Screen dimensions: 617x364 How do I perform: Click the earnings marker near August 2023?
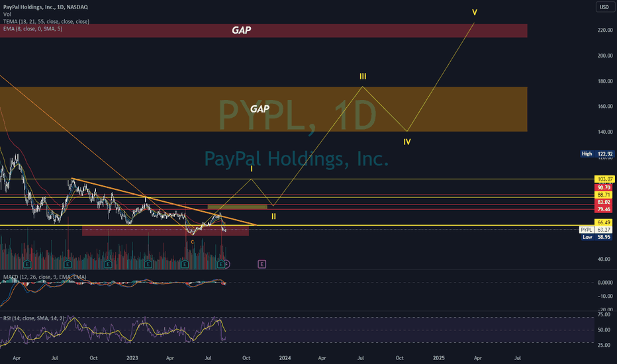221,264
